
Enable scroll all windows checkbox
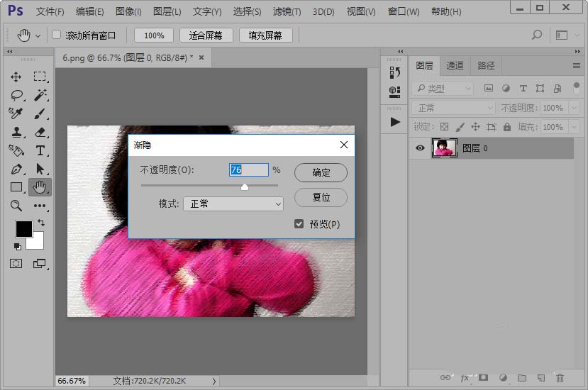pyautogui.click(x=56, y=35)
